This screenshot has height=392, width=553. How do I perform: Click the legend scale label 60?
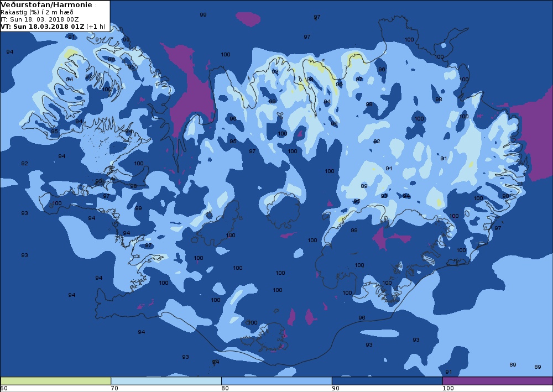tap(4, 388)
